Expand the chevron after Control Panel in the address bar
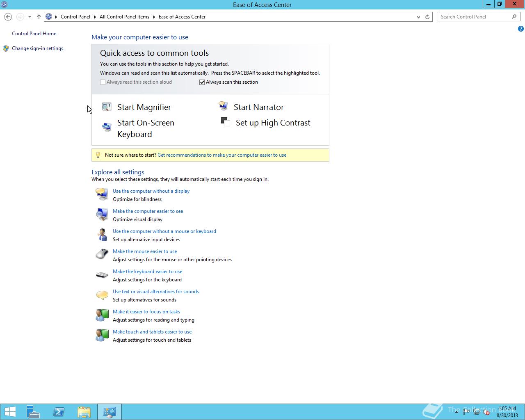Image resolution: width=525 pixels, height=420 pixels. [x=95, y=17]
